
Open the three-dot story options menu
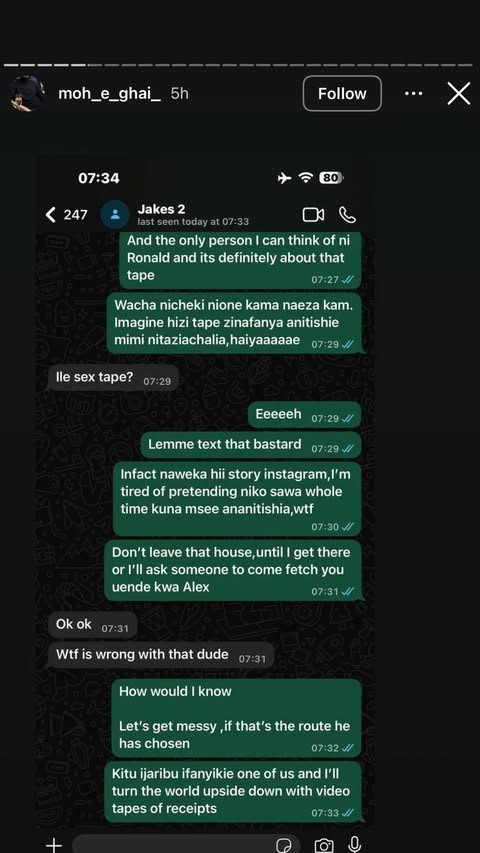[x=414, y=94]
